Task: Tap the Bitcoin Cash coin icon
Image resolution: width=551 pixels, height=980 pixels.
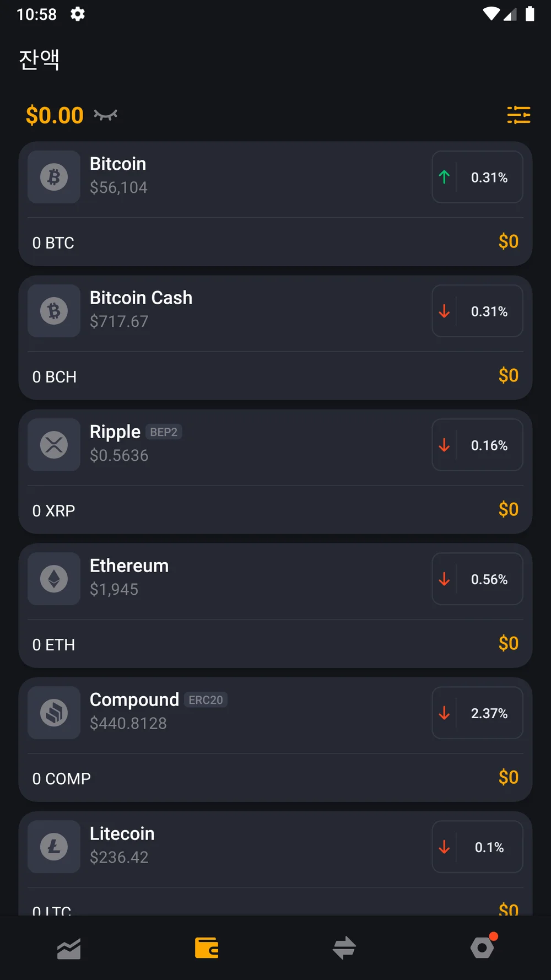Action: (x=54, y=311)
